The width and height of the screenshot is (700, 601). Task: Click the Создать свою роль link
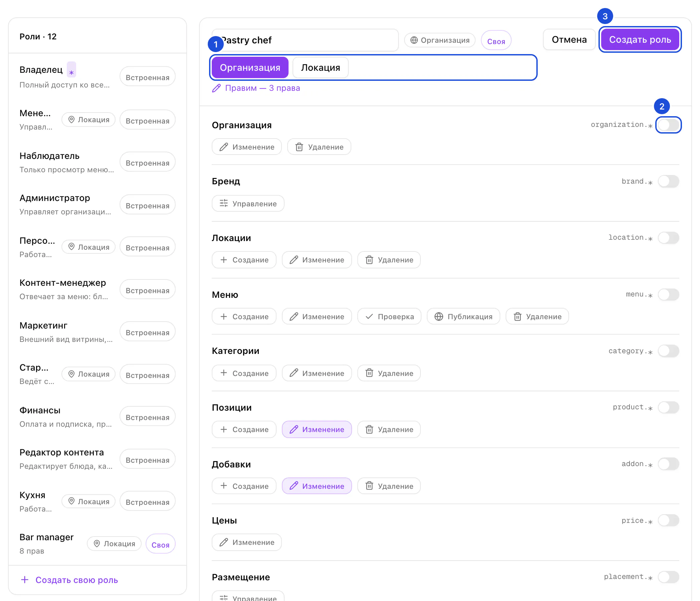pos(69,580)
